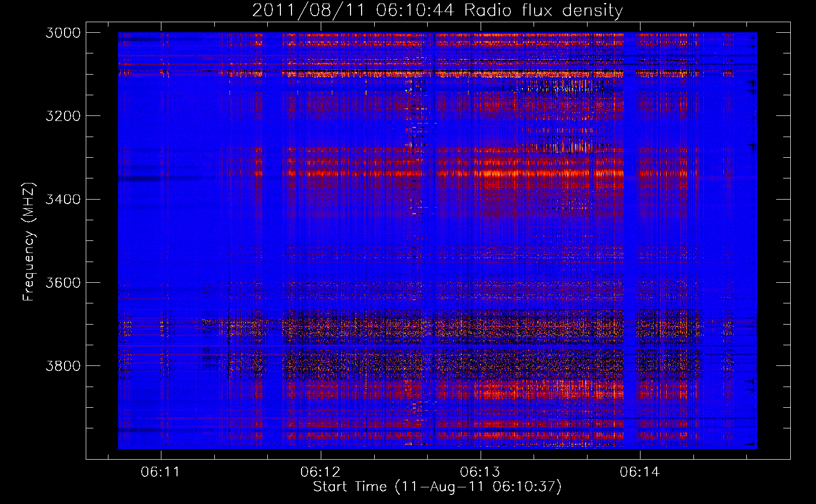
Task: Click the "3000" frequency axis label
Action: click(x=63, y=33)
